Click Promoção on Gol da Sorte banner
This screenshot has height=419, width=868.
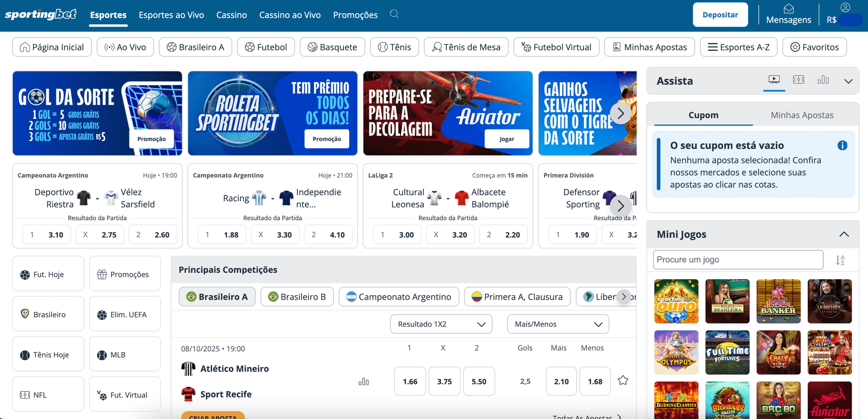152,139
